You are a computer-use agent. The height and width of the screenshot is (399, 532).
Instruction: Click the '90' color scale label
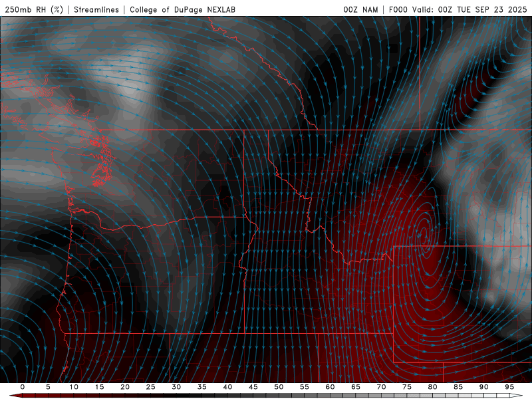coord(484,387)
